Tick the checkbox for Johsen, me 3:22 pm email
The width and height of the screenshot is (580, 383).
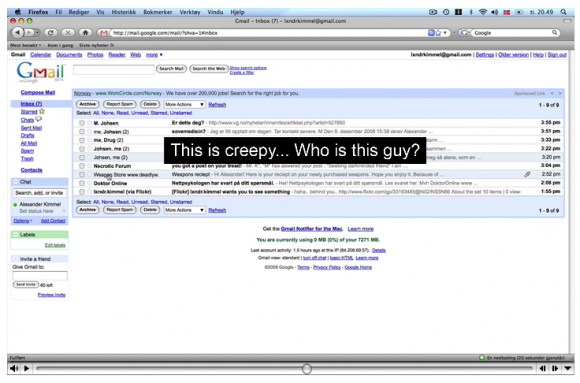point(82,149)
